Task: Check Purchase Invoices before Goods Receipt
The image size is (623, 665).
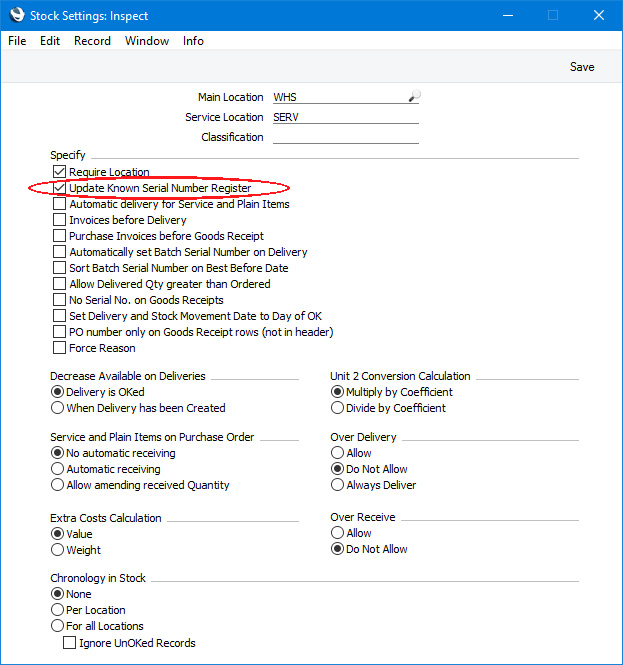Action: [59, 236]
